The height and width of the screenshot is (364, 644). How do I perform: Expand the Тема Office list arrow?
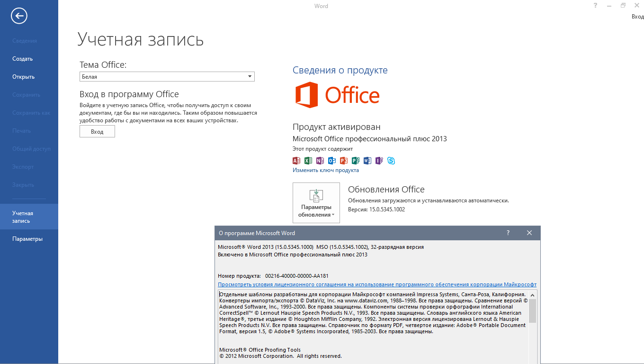click(250, 76)
